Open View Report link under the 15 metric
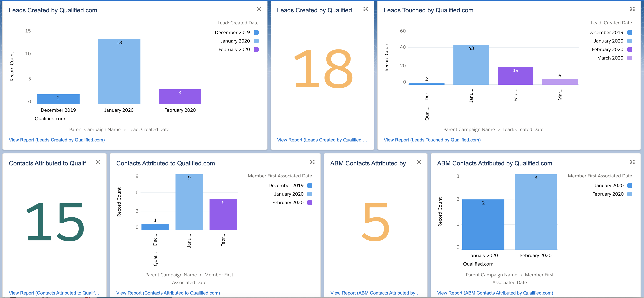The width and height of the screenshot is (644, 298). [54, 293]
